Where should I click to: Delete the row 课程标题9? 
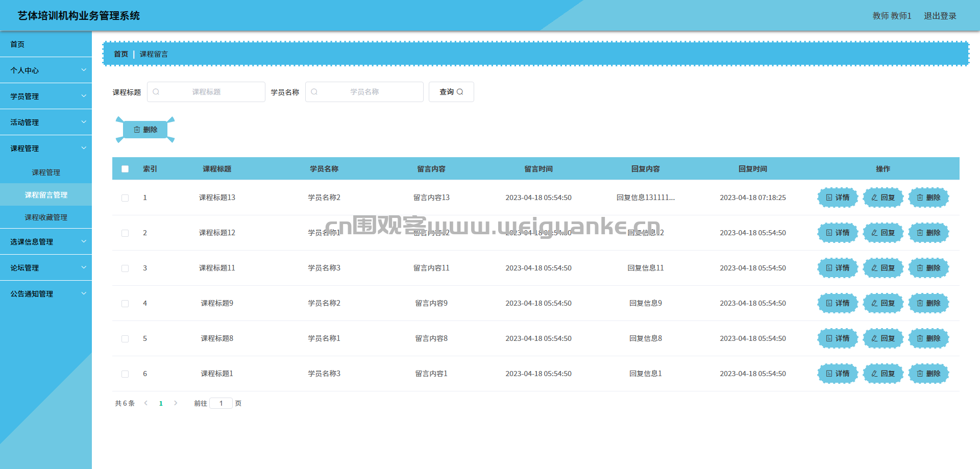click(928, 303)
